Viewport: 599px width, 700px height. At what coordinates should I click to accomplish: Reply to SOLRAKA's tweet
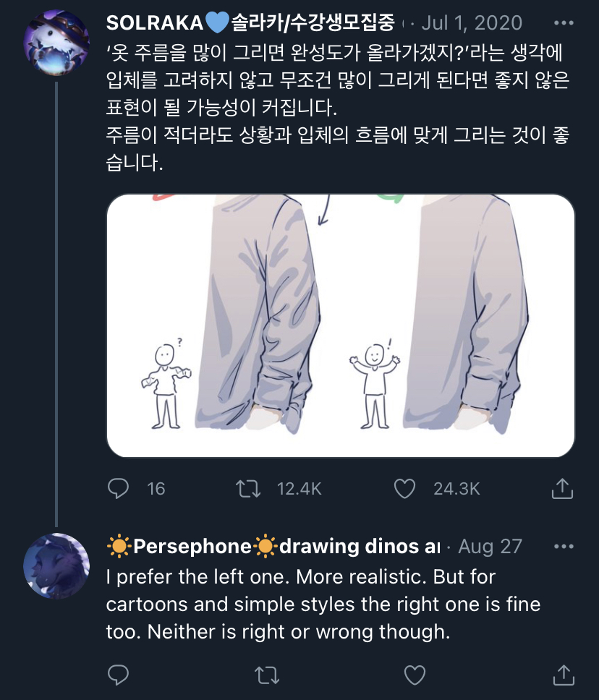coord(119,488)
